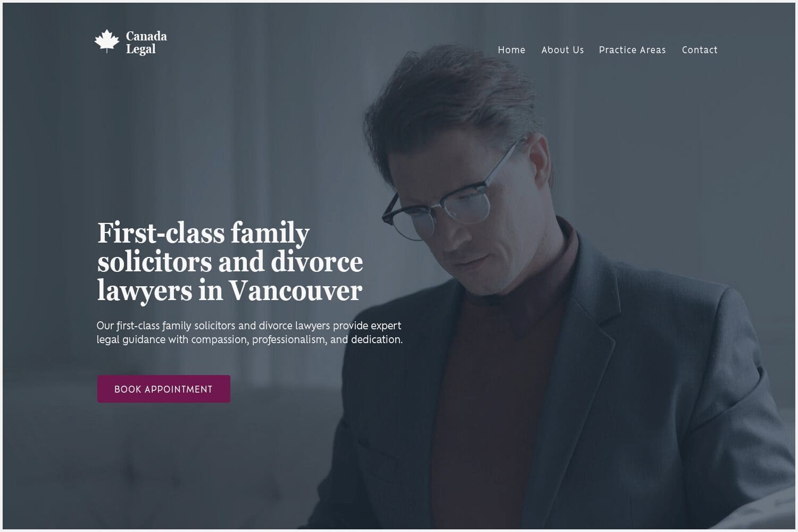Click the word "Legal" in the logo
The width and height of the screenshot is (798, 532).
pyautogui.click(x=140, y=49)
